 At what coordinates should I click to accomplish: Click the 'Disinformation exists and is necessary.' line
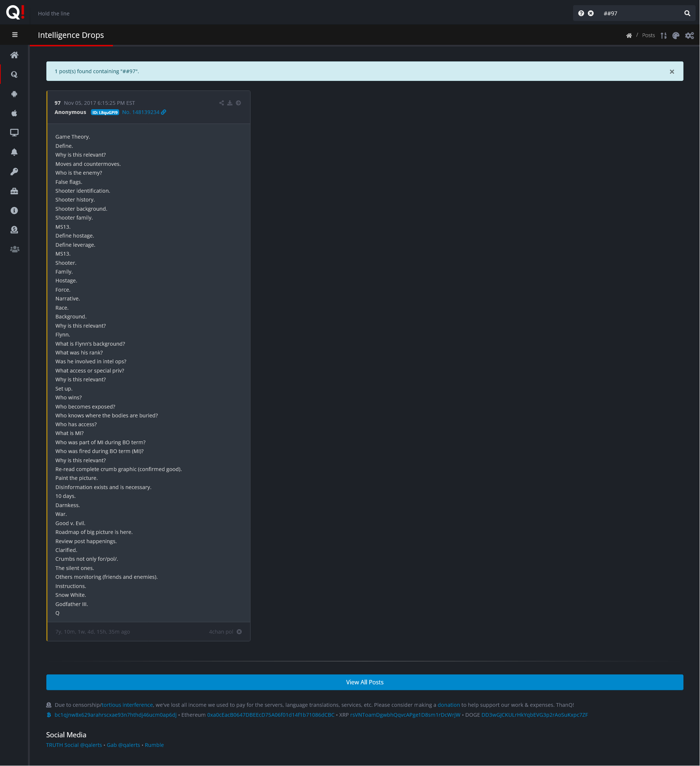pos(103,488)
